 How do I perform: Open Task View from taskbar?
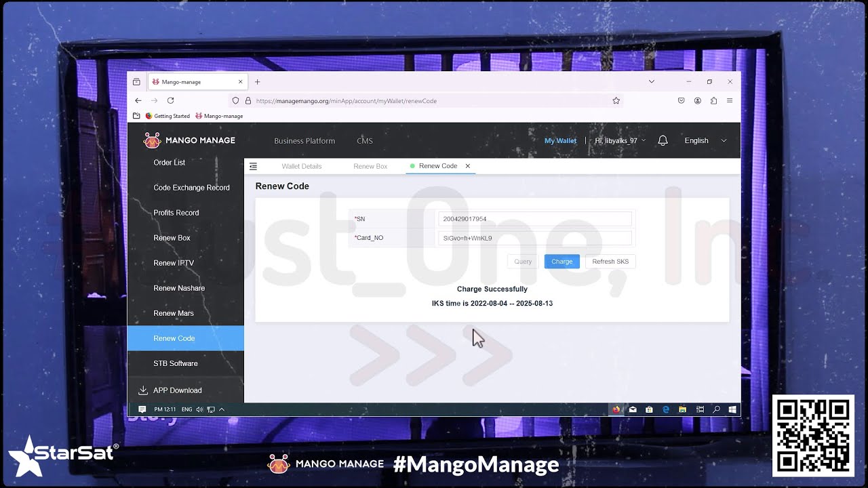pos(700,409)
